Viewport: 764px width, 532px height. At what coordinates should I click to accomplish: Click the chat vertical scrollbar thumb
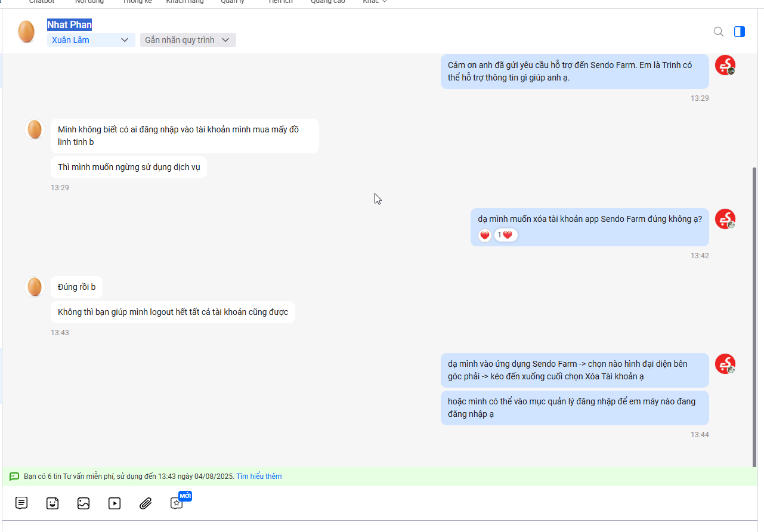(755, 317)
